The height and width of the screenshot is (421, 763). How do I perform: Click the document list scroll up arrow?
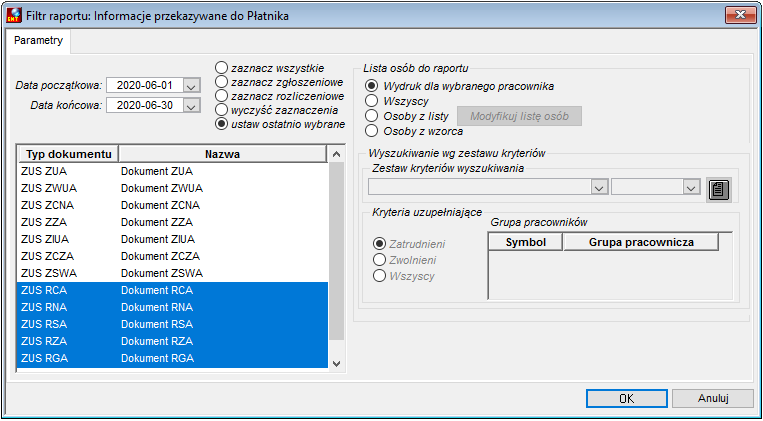(x=336, y=154)
